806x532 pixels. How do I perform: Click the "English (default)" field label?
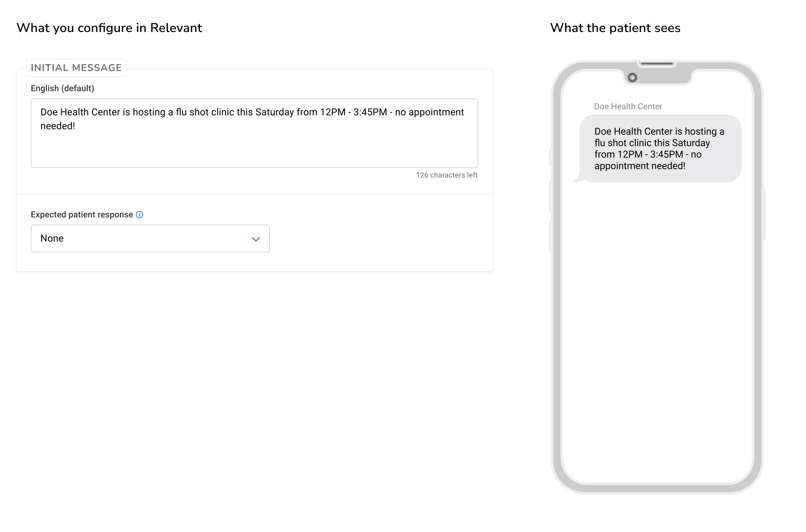[62, 89]
